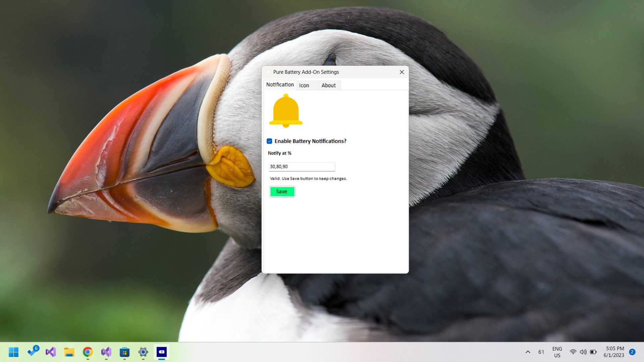Launch Google Chrome from the taskbar
This screenshot has width=644, height=362.
click(x=88, y=352)
